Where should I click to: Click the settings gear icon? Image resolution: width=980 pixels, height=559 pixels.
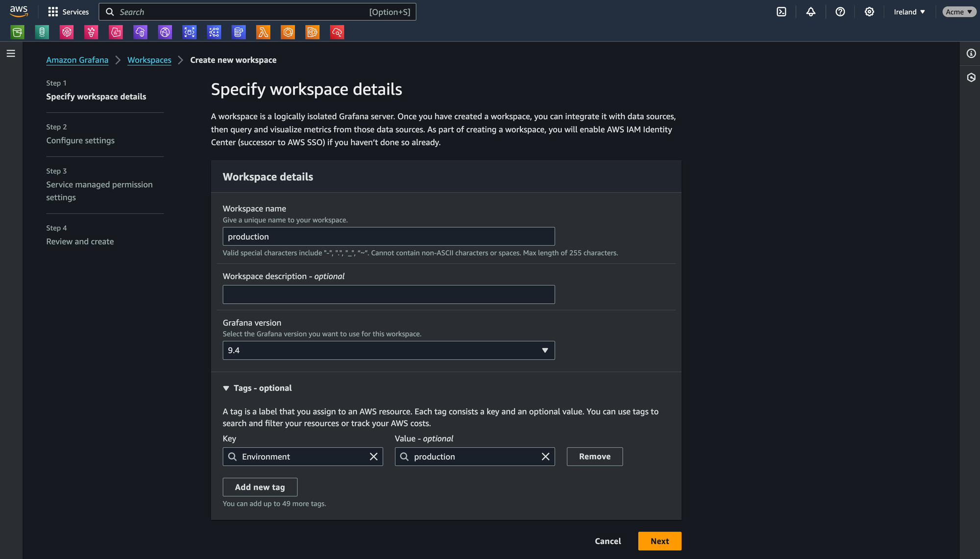tap(869, 11)
